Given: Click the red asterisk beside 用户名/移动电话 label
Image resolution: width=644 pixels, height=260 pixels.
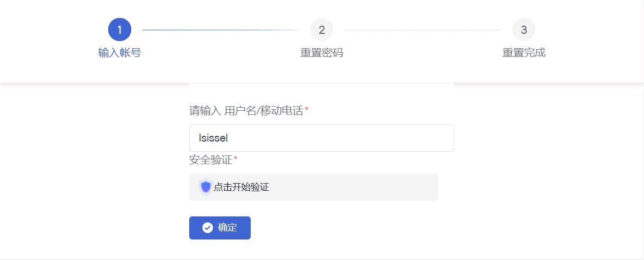Looking at the screenshot, I should click(x=307, y=110).
